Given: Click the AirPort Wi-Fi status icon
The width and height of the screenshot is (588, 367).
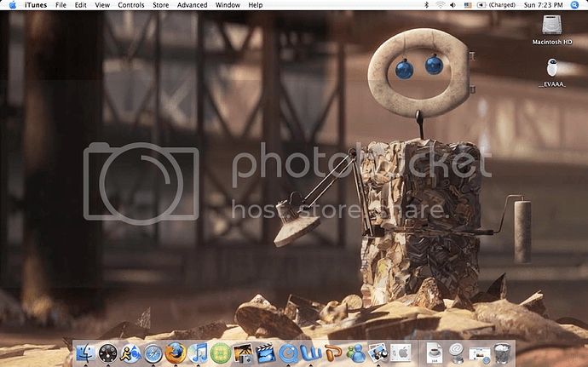Looking at the screenshot, I should pyautogui.click(x=441, y=5).
